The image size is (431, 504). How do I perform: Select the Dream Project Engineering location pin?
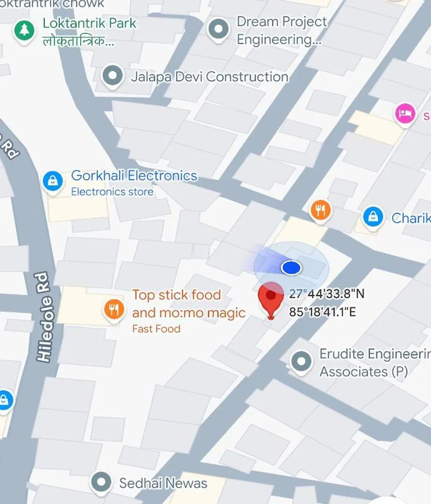pyautogui.click(x=219, y=30)
